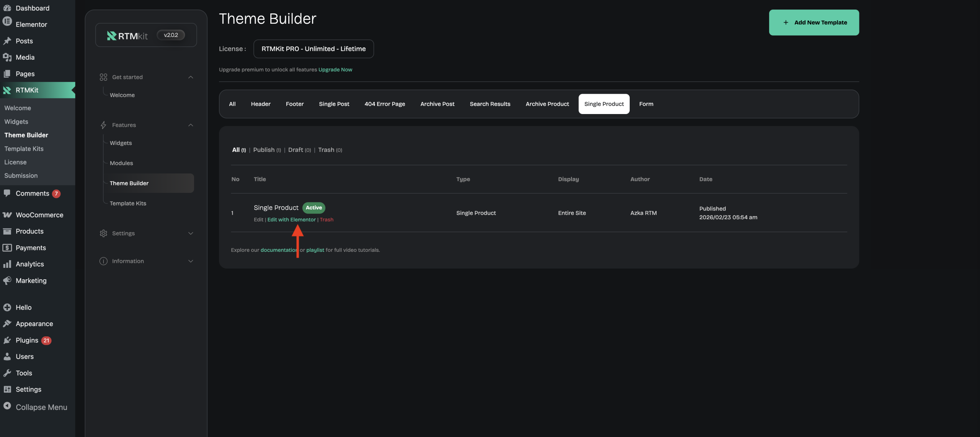Click the Plugins plug icon
This screenshot has height=437, width=980.
(7, 340)
